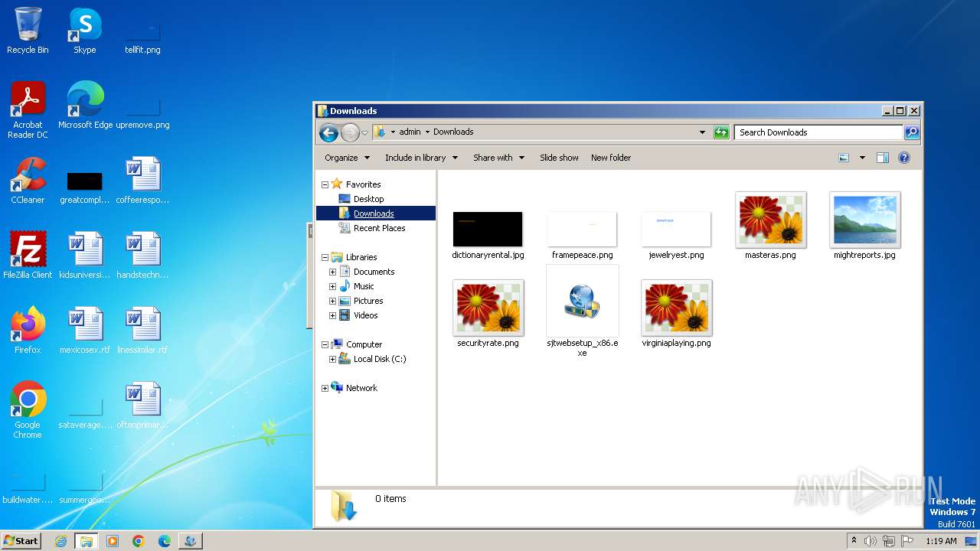The width and height of the screenshot is (980, 551).
Task: Open the view options dropdown arrow
Action: point(862,158)
